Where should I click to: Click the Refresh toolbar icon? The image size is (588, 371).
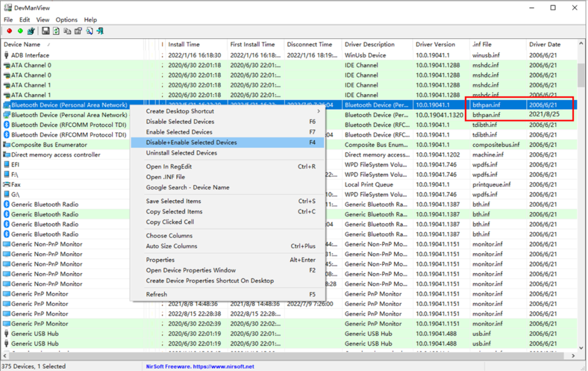pyautogui.click(x=57, y=31)
